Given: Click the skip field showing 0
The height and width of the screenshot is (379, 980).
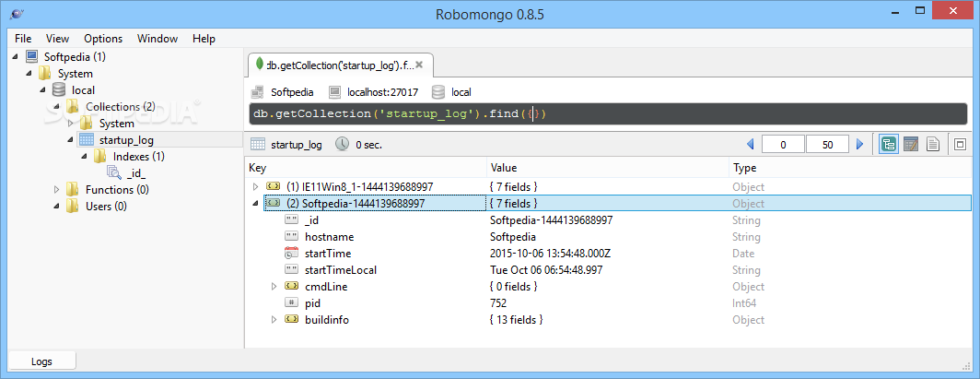Looking at the screenshot, I should tap(783, 145).
